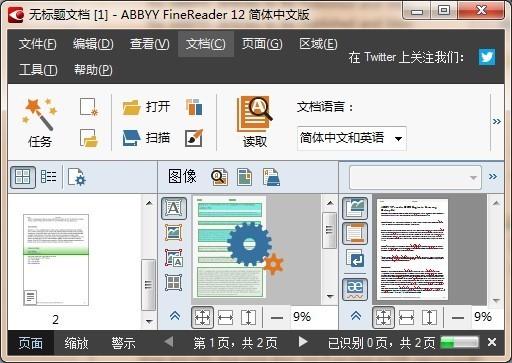Cancel recognition with the X button
Image resolution: width=512 pixels, height=363 pixels.
coord(492,342)
